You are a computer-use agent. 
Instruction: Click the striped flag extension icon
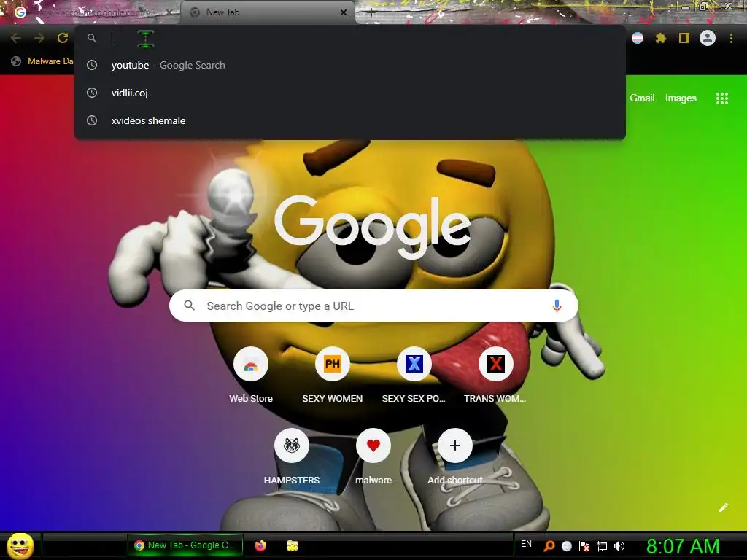[638, 38]
